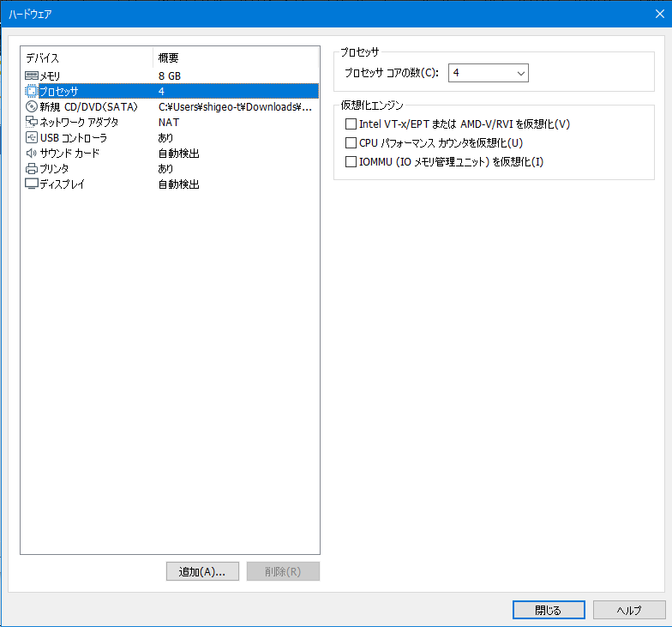Select the ディスプレイ device row
The width and height of the screenshot is (672, 627).
[x=170, y=184]
